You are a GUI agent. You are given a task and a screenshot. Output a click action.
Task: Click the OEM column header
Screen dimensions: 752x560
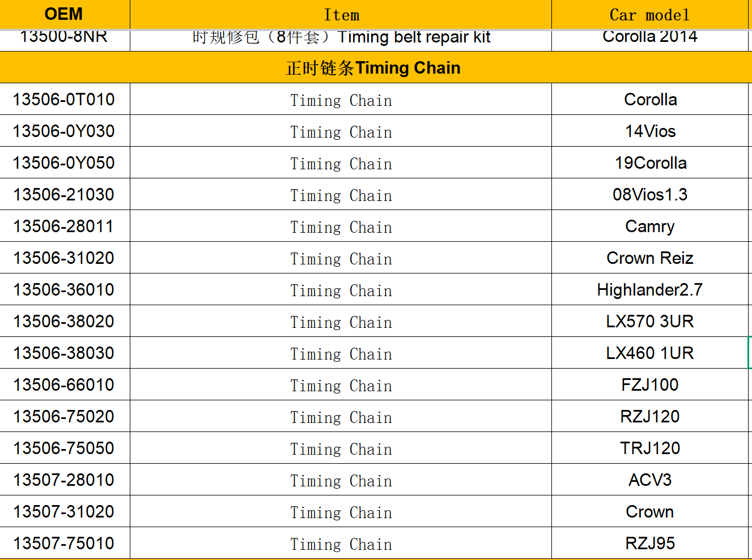coord(64,14)
